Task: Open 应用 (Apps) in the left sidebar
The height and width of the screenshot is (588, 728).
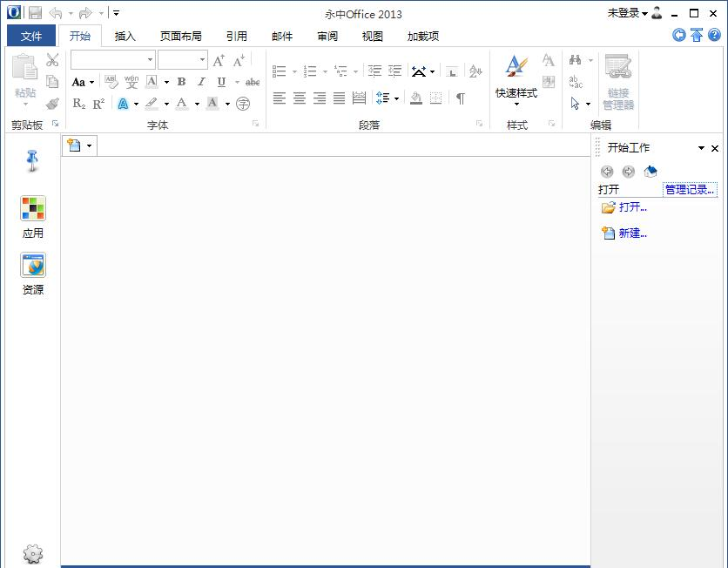Action: 33,217
